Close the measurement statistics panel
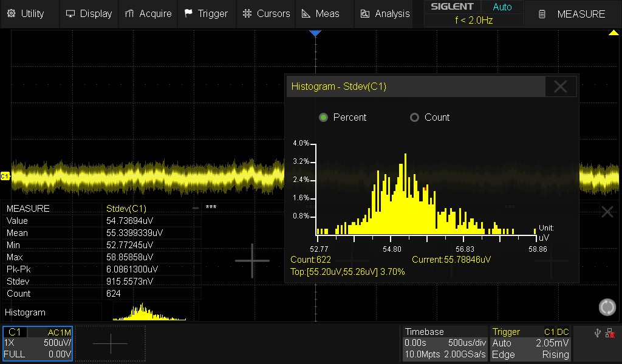The image size is (622, 364). pos(607,211)
